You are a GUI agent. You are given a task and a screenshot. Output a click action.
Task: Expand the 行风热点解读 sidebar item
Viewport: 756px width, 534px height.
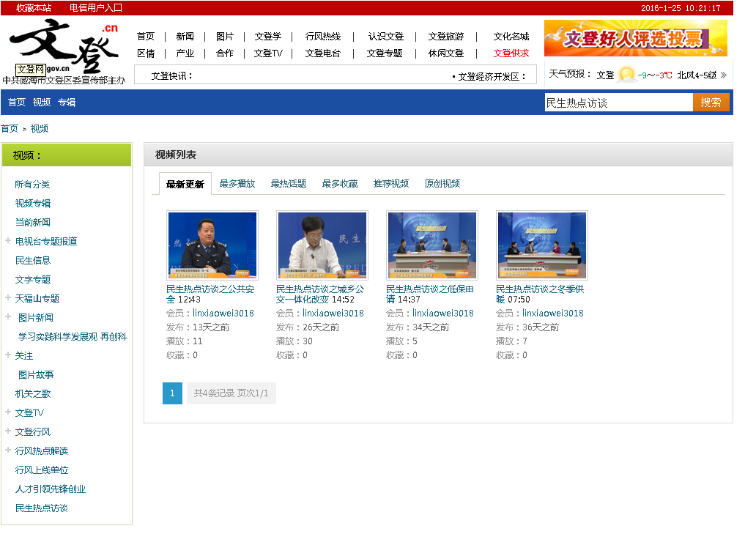(8, 450)
